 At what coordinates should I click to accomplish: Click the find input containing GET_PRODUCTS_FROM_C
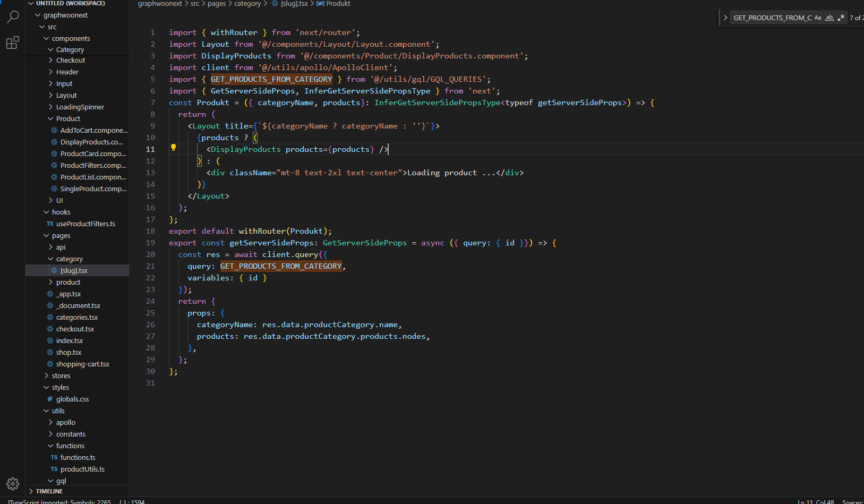point(772,18)
